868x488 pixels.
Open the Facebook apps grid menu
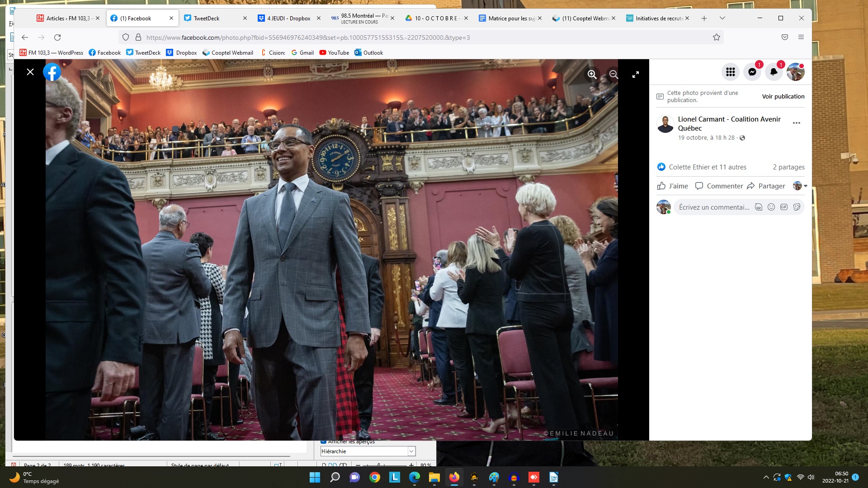coord(730,72)
